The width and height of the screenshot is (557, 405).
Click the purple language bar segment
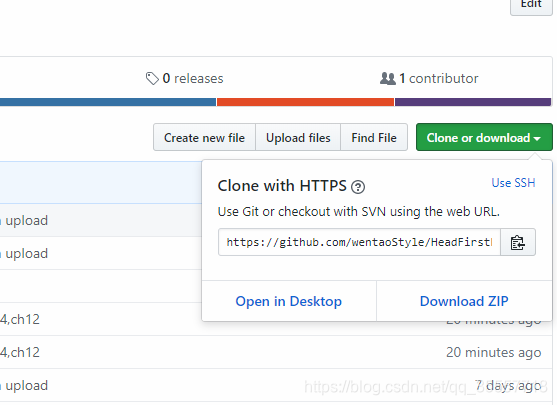click(x=473, y=102)
